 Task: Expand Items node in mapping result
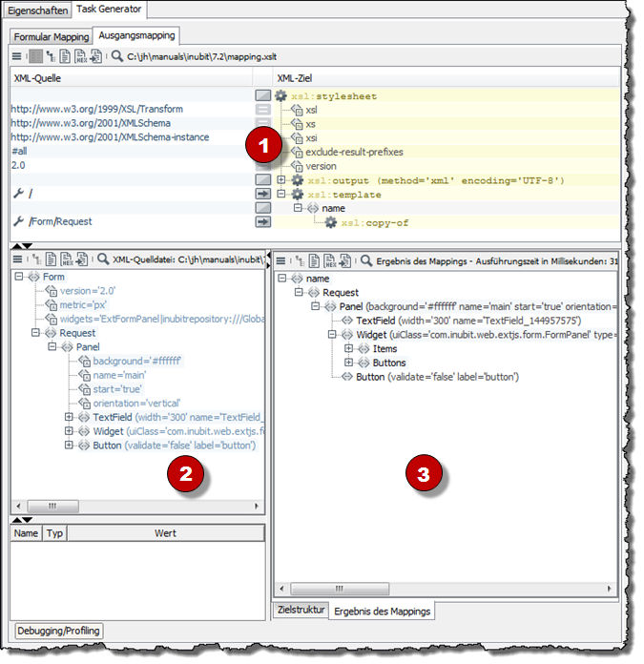348,348
